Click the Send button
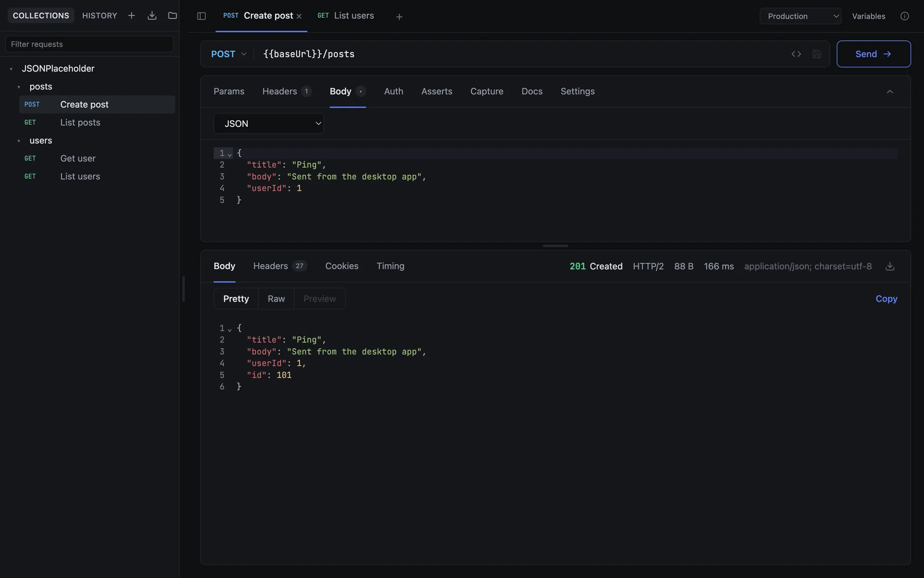This screenshot has width=924, height=578. point(874,54)
